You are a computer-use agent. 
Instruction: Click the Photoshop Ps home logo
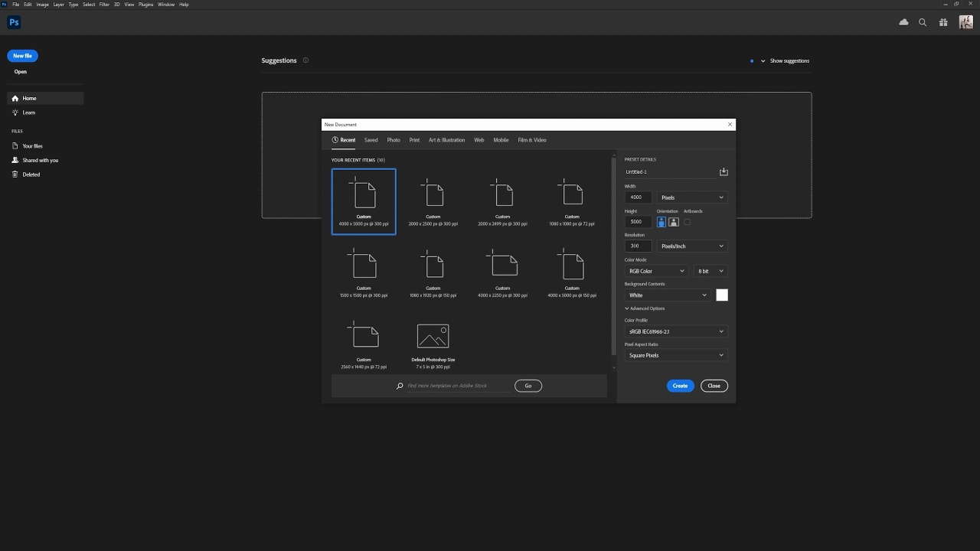[14, 22]
